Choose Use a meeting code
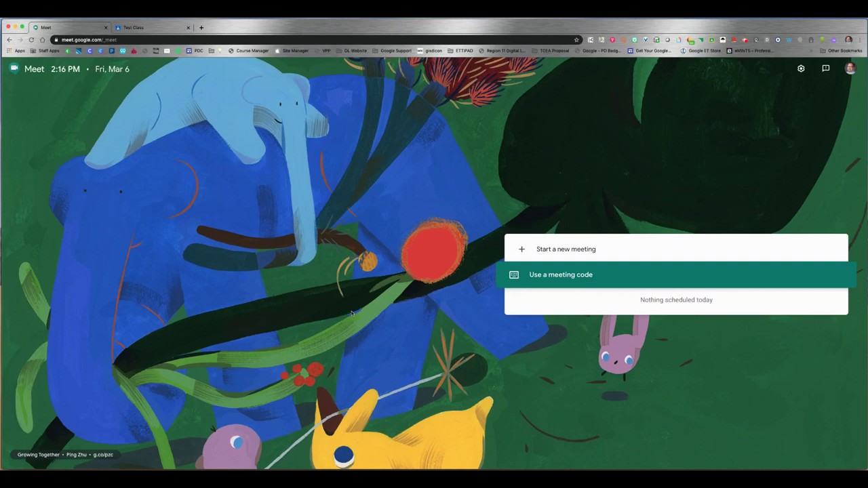 (x=676, y=274)
